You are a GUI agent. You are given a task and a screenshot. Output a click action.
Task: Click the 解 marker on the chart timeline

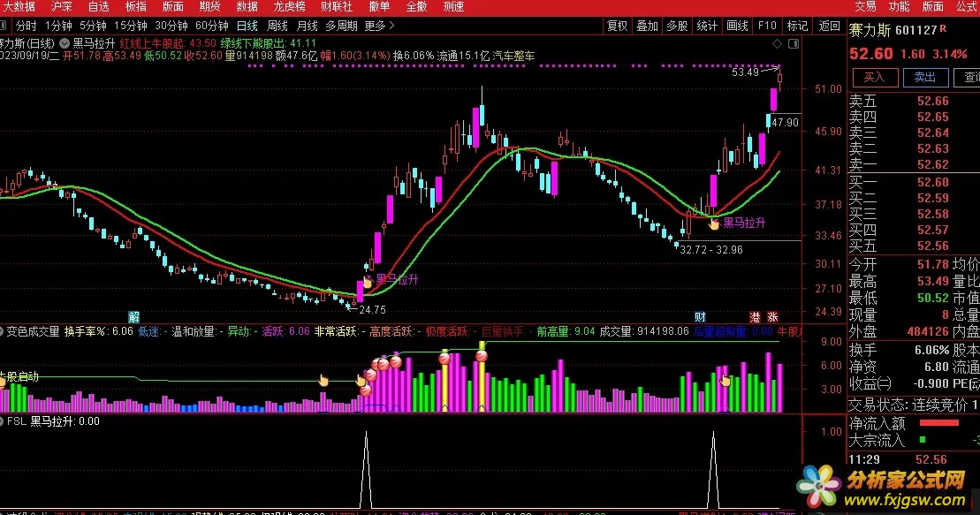coord(133,317)
